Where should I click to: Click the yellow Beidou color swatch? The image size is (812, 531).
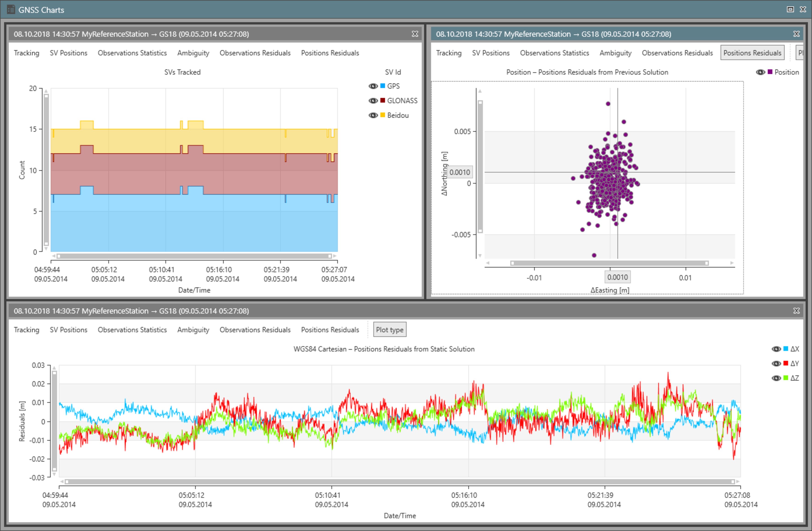click(383, 115)
